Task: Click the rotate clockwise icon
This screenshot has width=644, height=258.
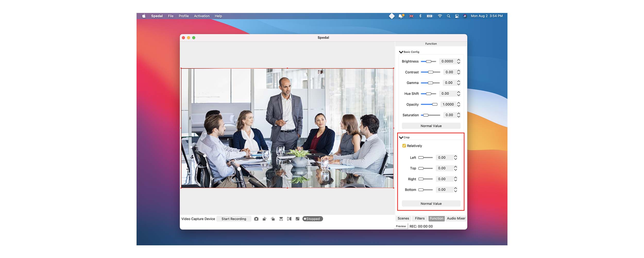Action: tap(273, 219)
